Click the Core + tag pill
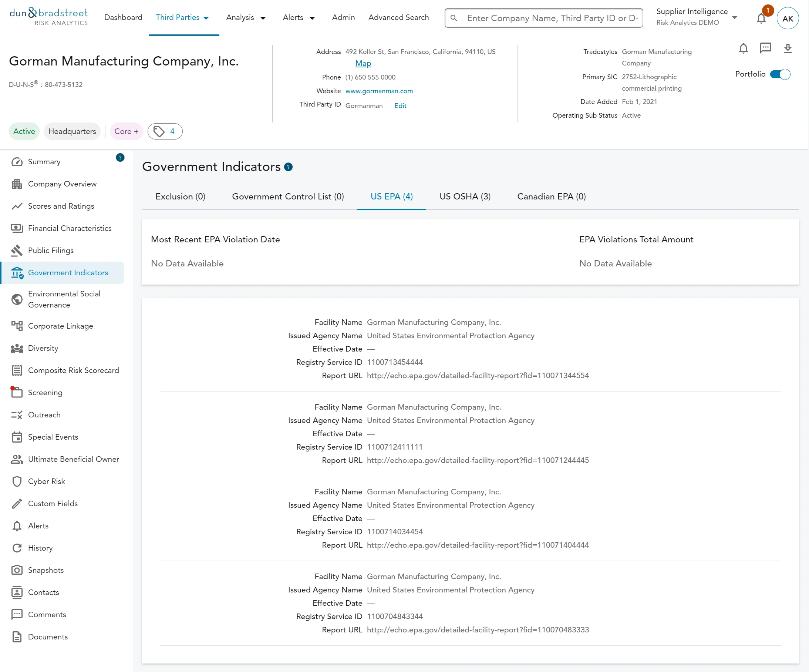Viewport: 809px width, 672px height. click(126, 131)
